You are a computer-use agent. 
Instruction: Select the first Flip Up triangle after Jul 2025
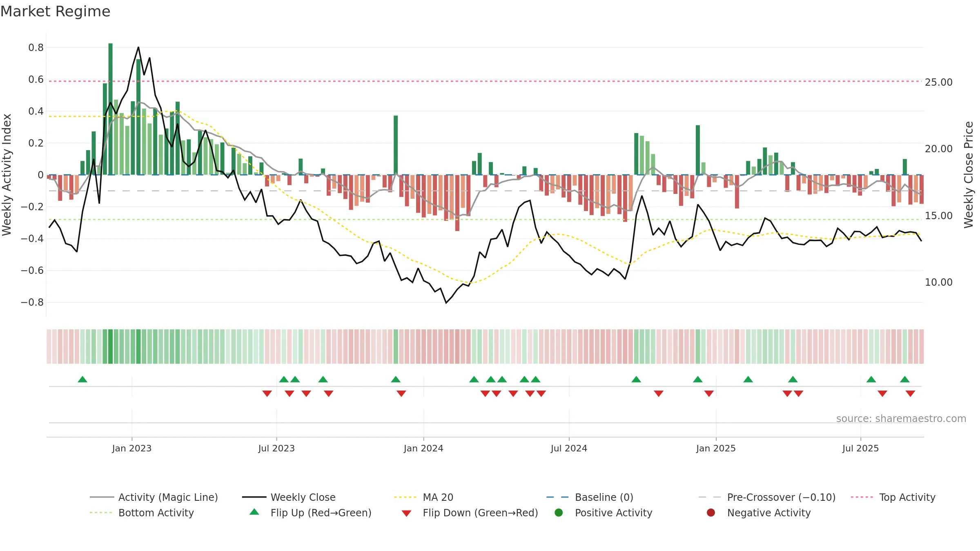point(871,379)
